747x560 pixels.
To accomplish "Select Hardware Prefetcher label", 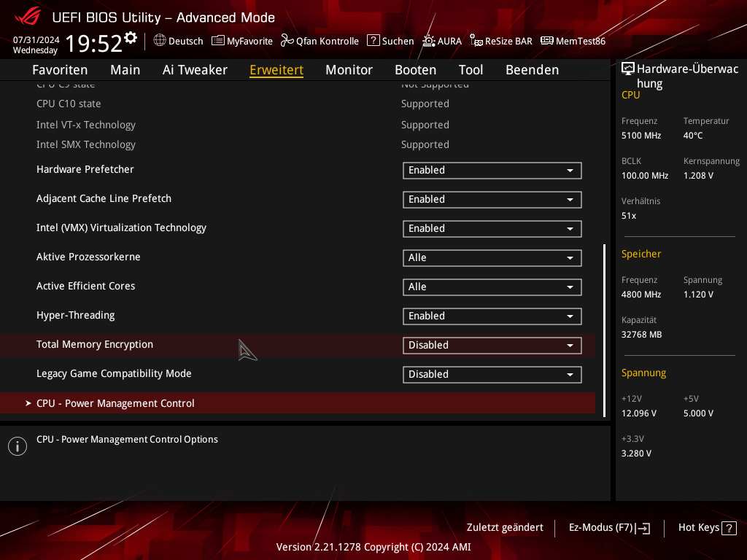I will 85,169.
